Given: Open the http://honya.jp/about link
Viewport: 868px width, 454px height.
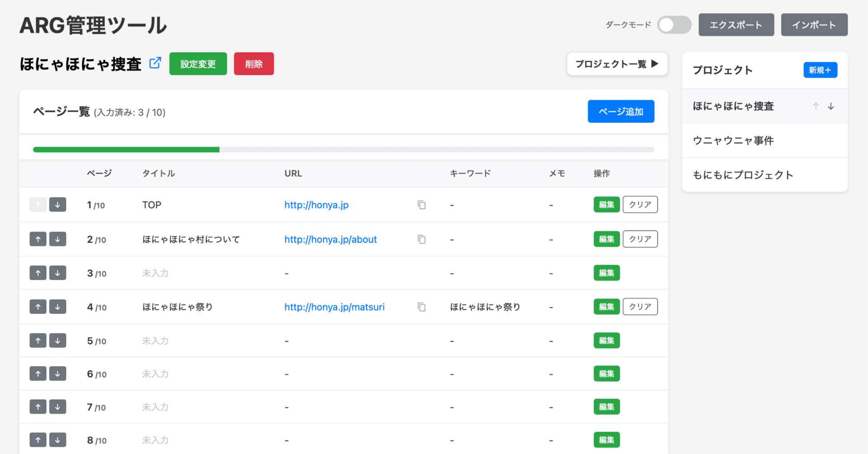Looking at the screenshot, I should coord(330,239).
